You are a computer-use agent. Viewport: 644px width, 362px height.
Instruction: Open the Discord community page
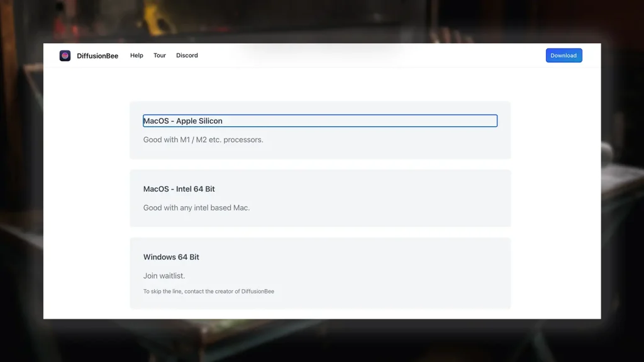click(x=187, y=55)
